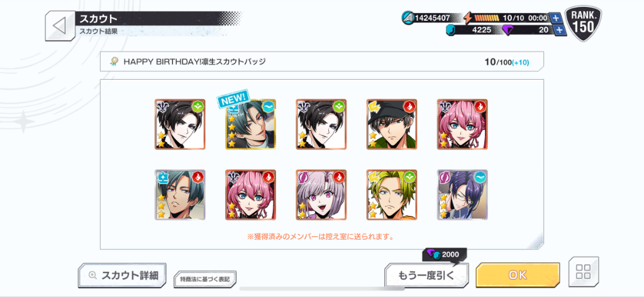Tap the scout badge medal icon
The image size is (644, 297).
114,62
